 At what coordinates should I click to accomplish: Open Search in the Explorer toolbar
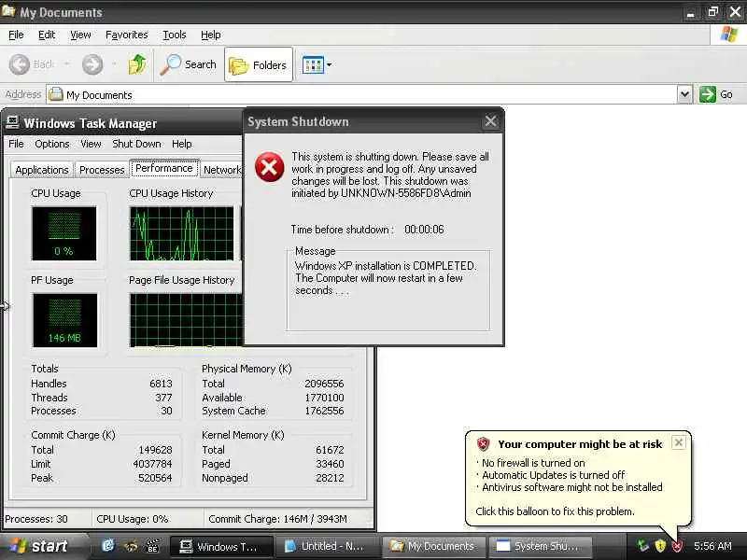189,64
